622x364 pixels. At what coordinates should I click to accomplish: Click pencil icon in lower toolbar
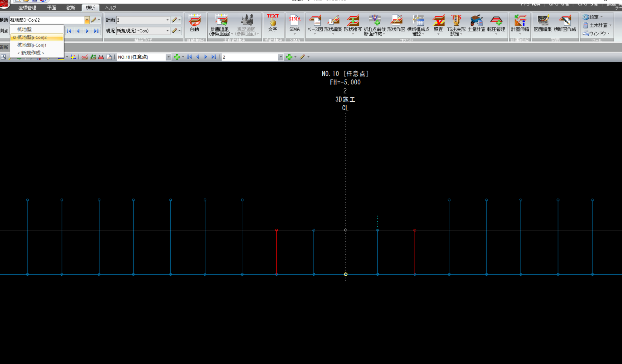tap(302, 57)
